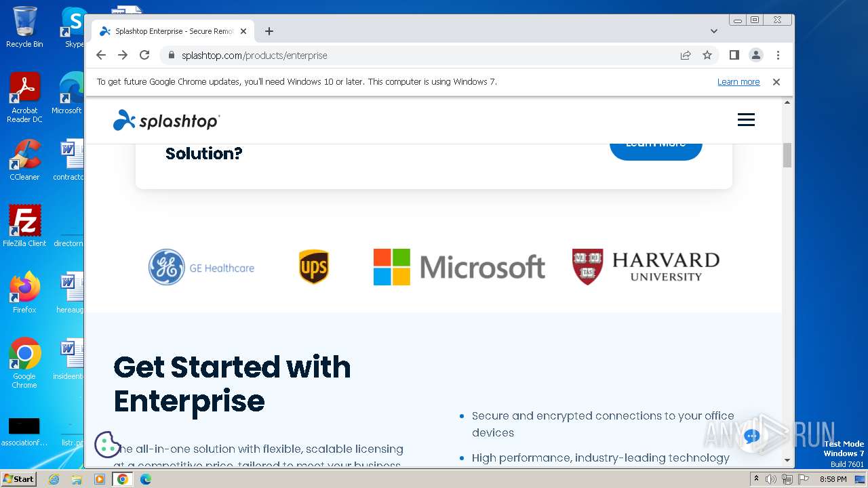Open the Splashtop hamburger menu
The height and width of the screenshot is (488, 868).
point(746,120)
